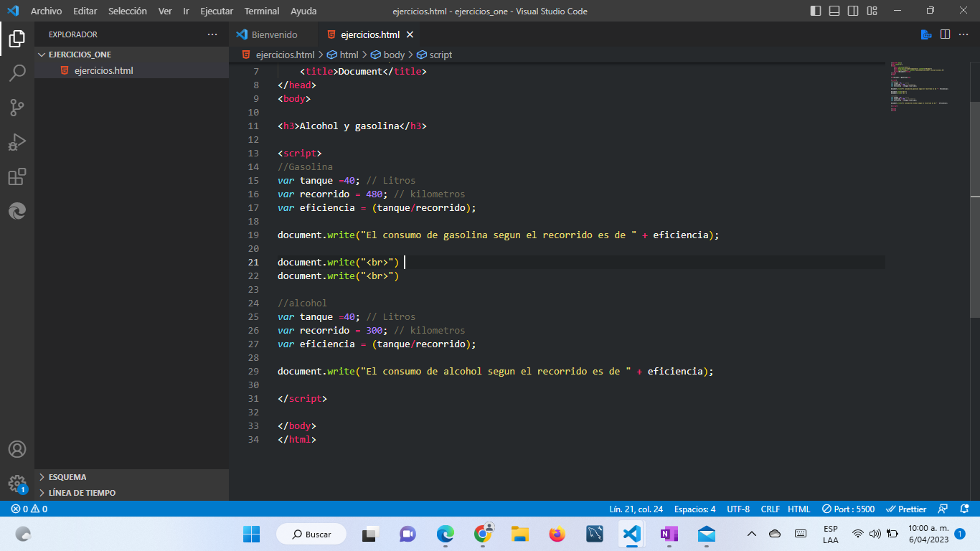980x551 pixels.
Task: Open the Search view in activity bar
Action: 17,72
